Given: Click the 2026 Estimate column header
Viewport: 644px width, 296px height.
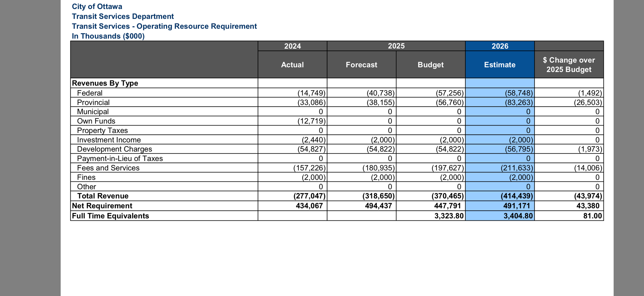Looking at the screenshot, I should point(499,65).
